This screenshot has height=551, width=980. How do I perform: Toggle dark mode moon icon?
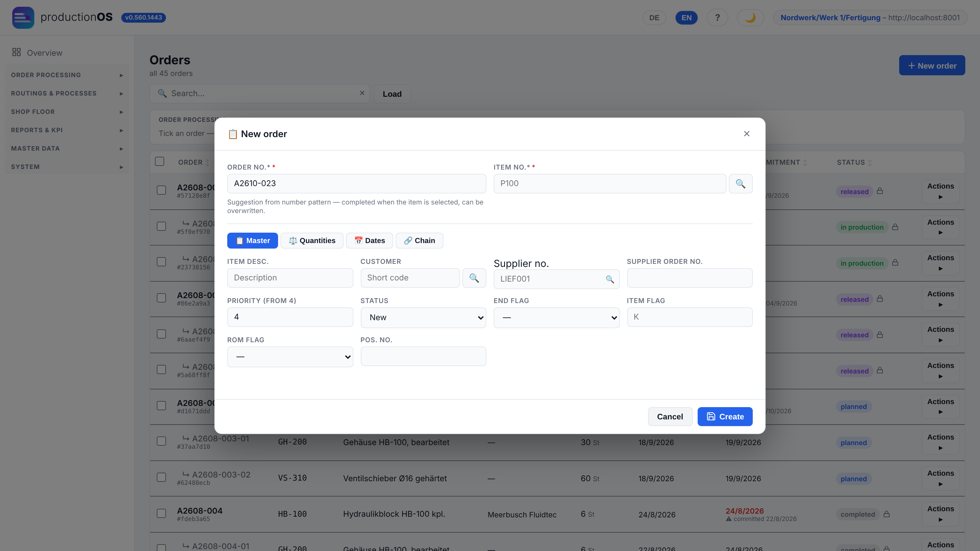pyautogui.click(x=750, y=17)
